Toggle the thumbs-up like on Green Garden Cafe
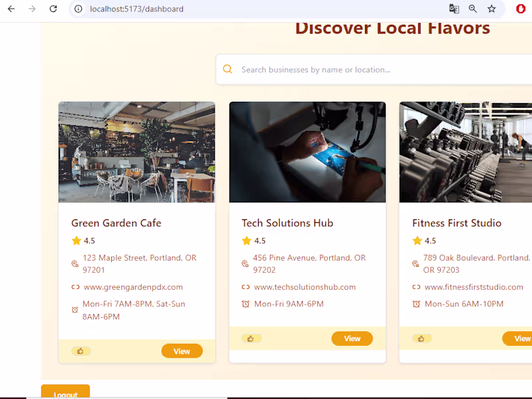This screenshot has width=532, height=399. [81, 350]
